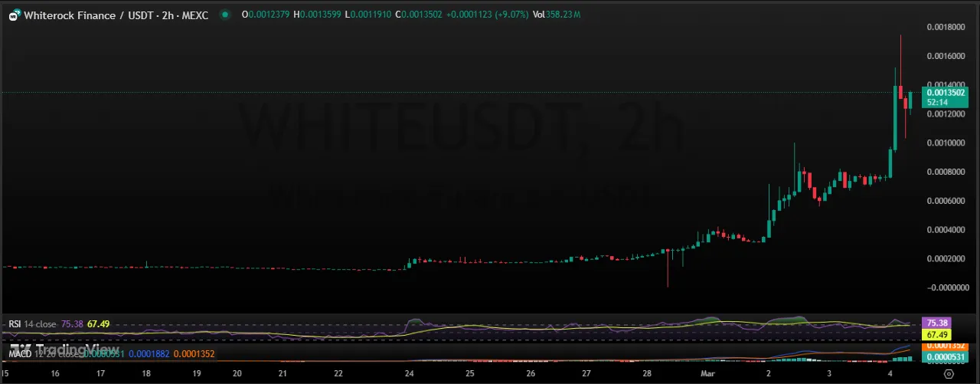Click the Vol 358.23 M readout
The image size is (980, 384).
[557, 15]
